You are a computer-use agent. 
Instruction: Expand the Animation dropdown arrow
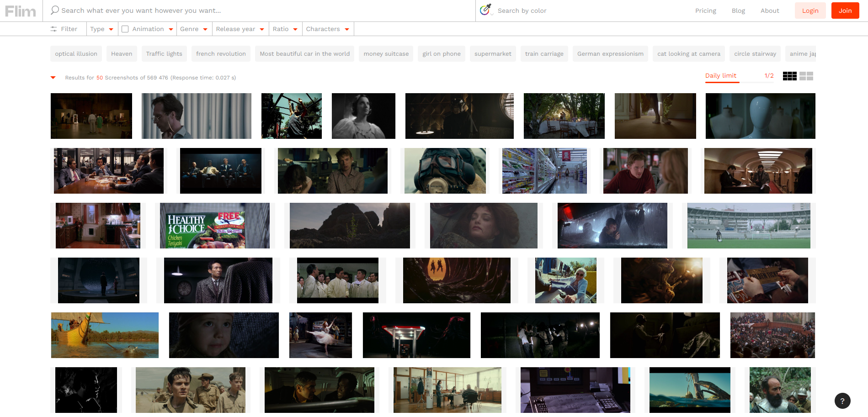point(171,29)
